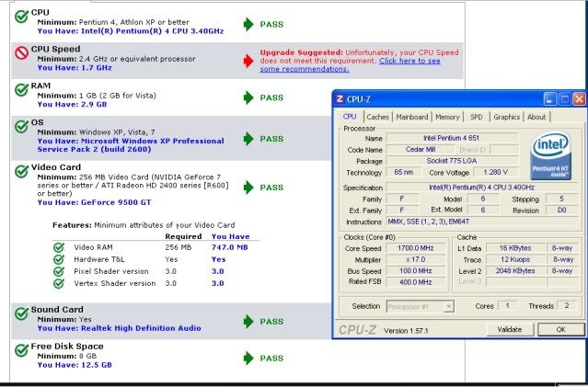Click the Bus Speed value 100.0 MHz

(x=415, y=271)
